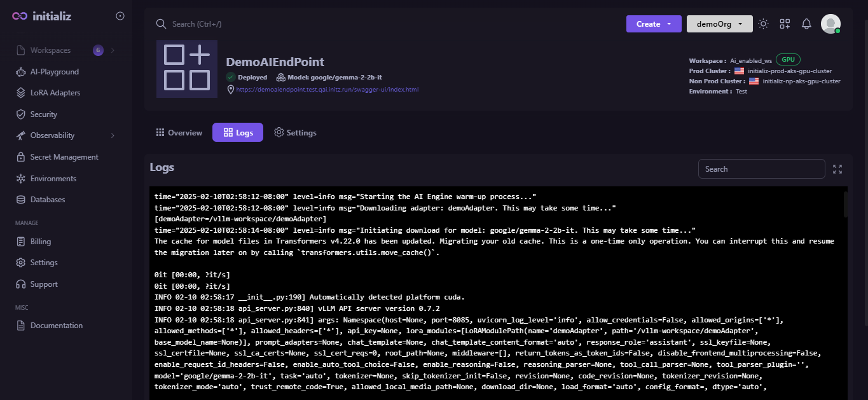
Task: Navigate to Secret Management
Action: pyautogui.click(x=64, y=157)
